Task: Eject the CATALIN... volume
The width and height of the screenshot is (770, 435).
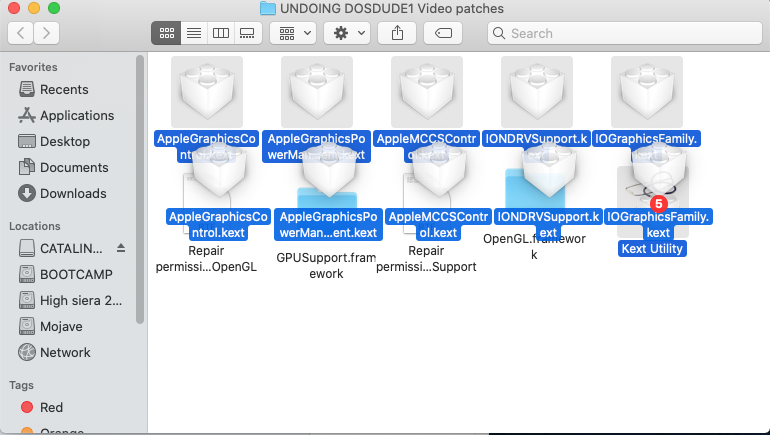Action: (x=121, y=248)
